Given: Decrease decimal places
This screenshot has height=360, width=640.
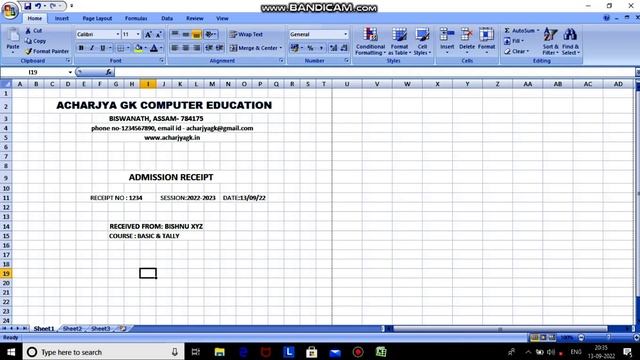Looking at the screenshot, I should (344, 48).
